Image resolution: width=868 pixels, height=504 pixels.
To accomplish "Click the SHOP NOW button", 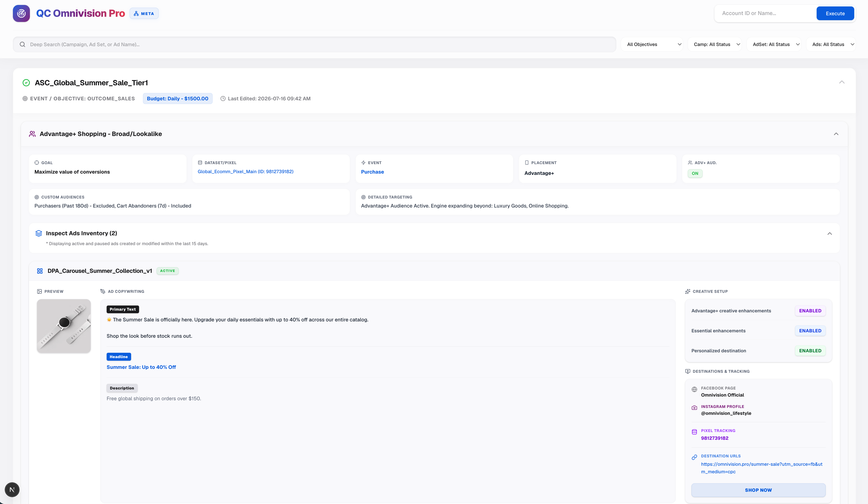I will click(x=758, y=490).
